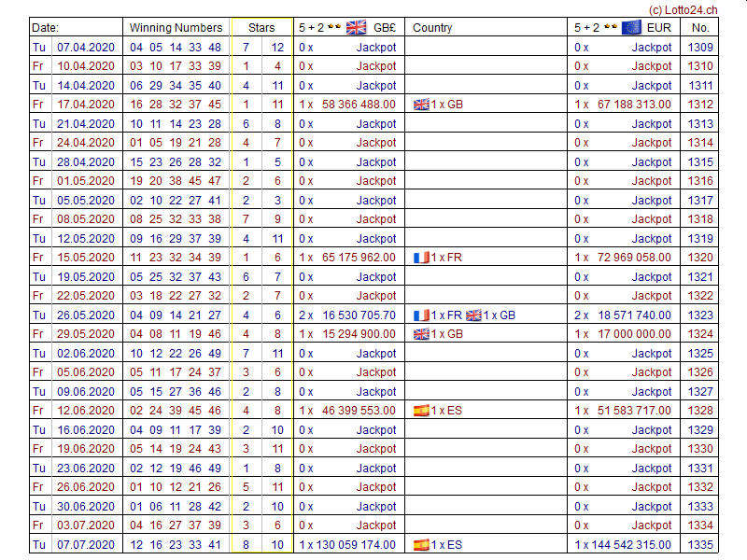The height and width of the screenshot is (560, 747).
Task: Click the French flag in the 26.05.2020 row
Action: (x=421, y=315)
